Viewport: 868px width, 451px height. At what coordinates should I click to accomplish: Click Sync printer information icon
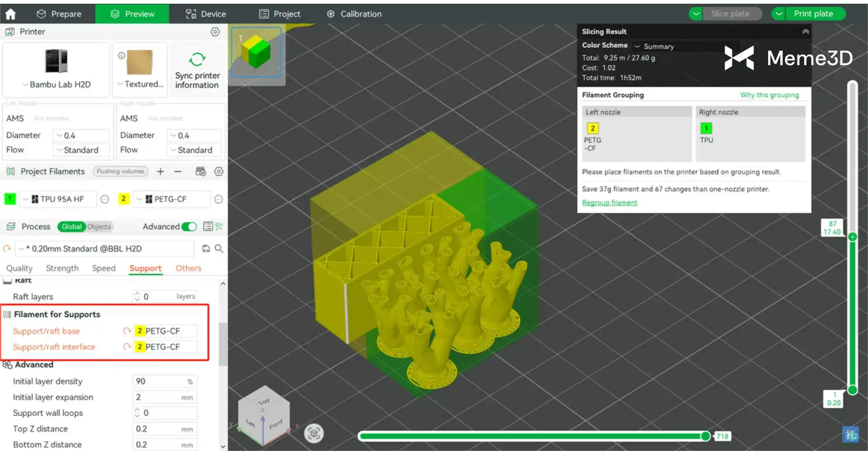pos(197,60)
